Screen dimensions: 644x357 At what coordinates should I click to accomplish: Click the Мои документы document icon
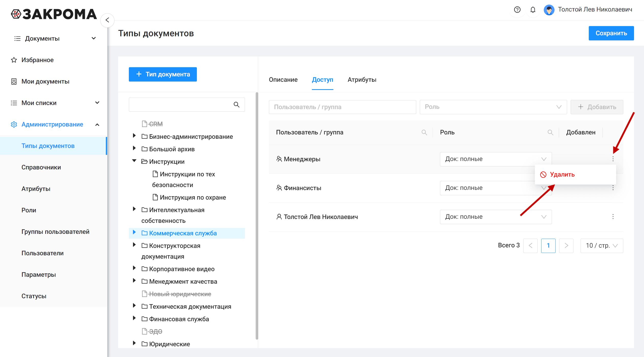point(14,82)
